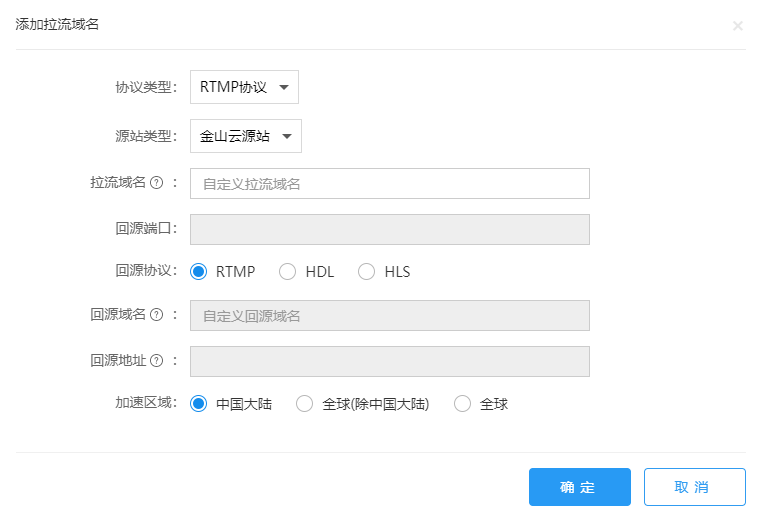Expand the 源站类型 金山云源站 dropdown

click(246, 136)
